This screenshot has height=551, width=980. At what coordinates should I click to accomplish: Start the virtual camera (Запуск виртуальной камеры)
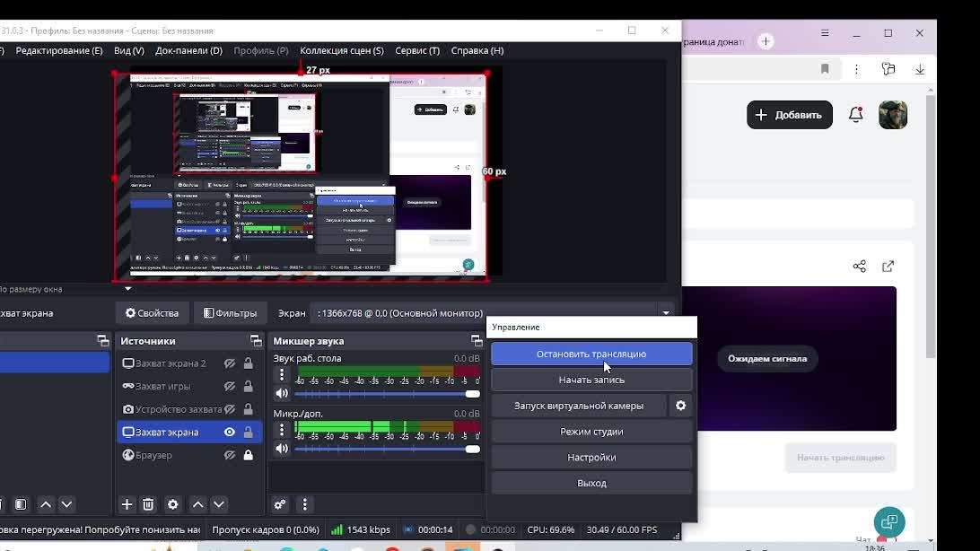click(x=579, y=406)
